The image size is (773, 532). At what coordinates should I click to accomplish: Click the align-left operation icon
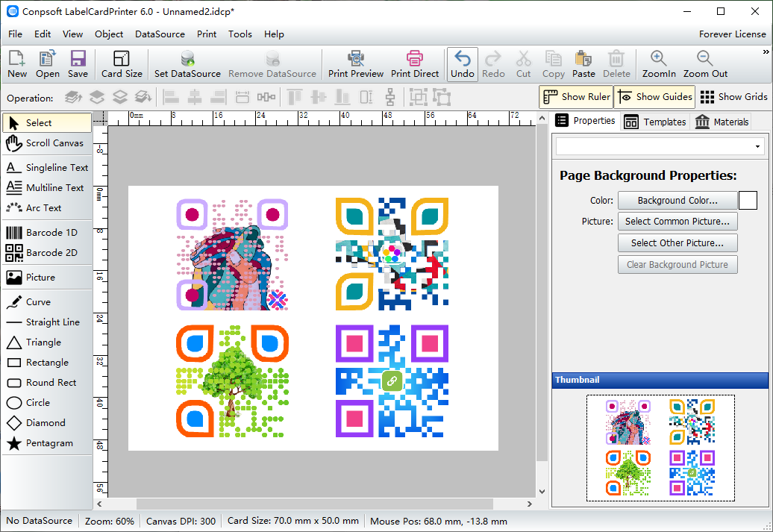click(171, 97)
